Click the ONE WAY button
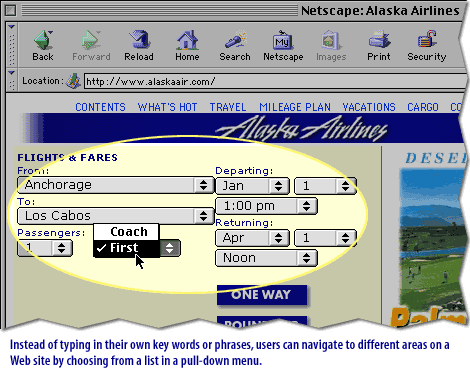Image resolution: width=470 pixels, height=390 pixels. (262, 295)
